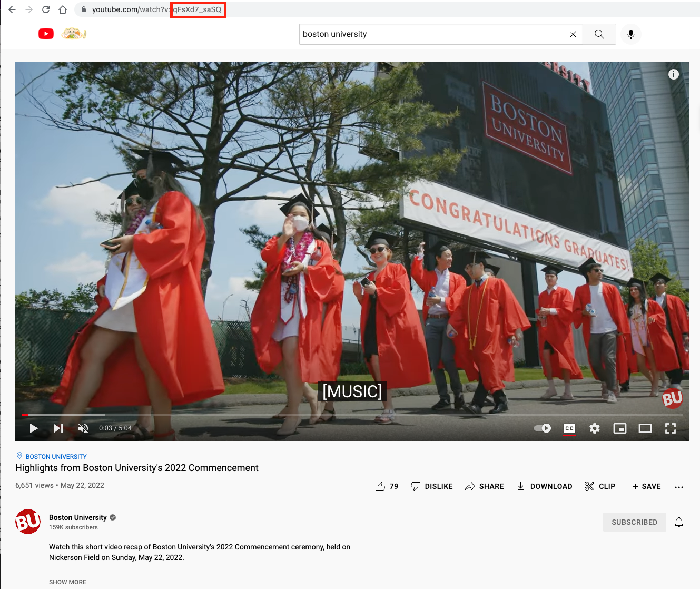This screenshot has width=700, height=589.
Task: Unmute the video audio
Action: point(83,428)
